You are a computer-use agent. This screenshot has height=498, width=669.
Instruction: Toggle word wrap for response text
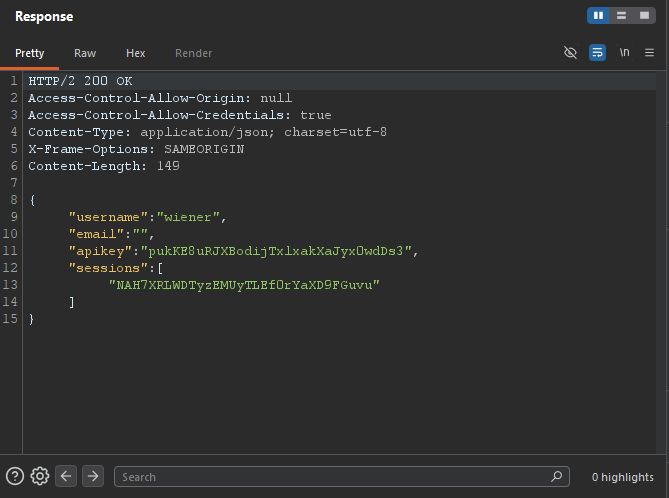(597, 52)
